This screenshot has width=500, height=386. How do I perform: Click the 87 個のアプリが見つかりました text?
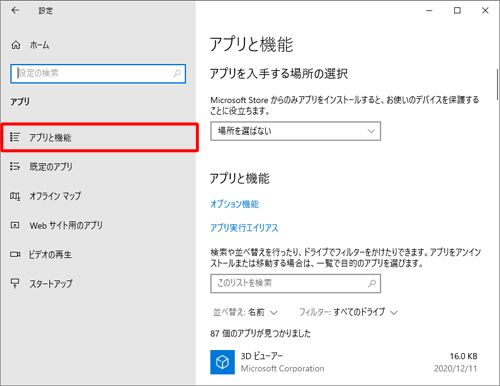click(x=260, y=334)
